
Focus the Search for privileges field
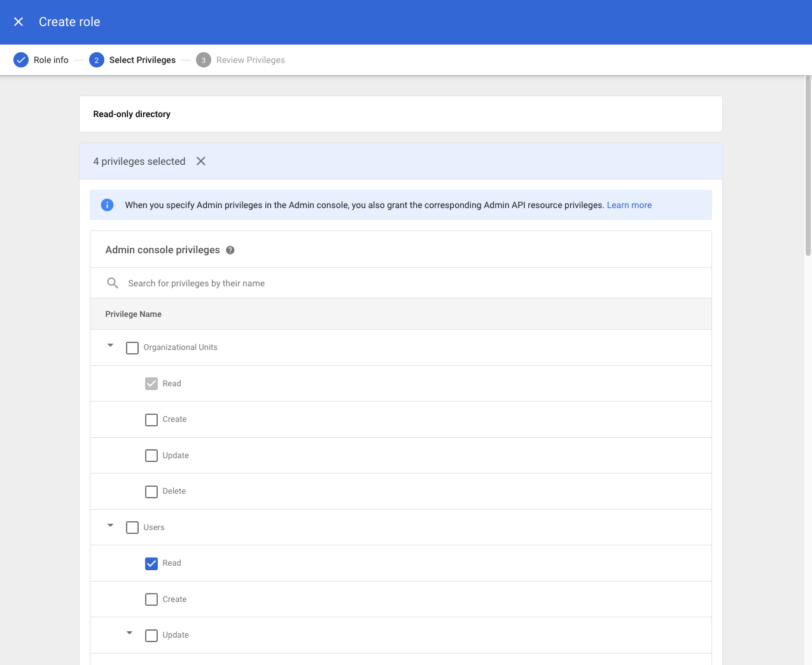tap(401, 283)
